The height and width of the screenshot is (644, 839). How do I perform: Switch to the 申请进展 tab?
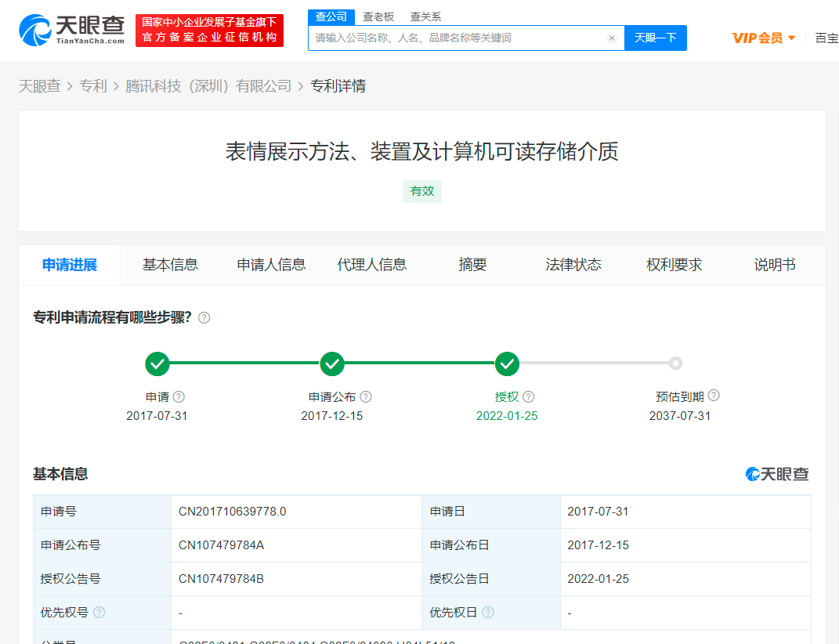tap(70, 265)
